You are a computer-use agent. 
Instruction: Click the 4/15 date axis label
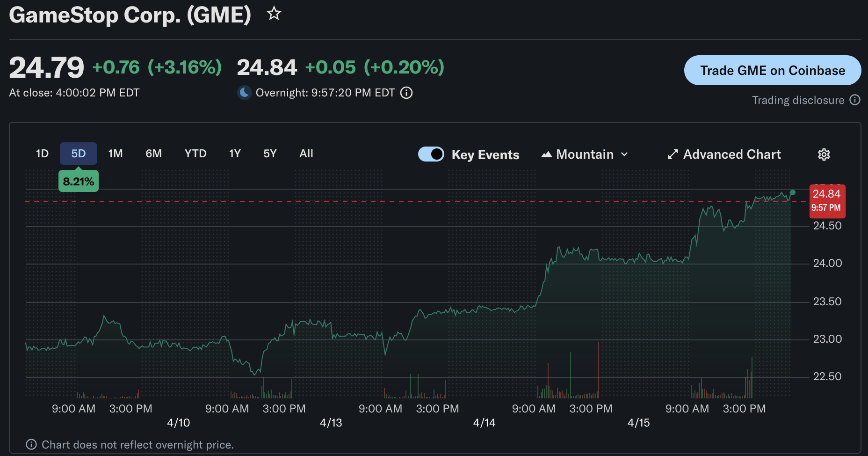pos(639,423)
